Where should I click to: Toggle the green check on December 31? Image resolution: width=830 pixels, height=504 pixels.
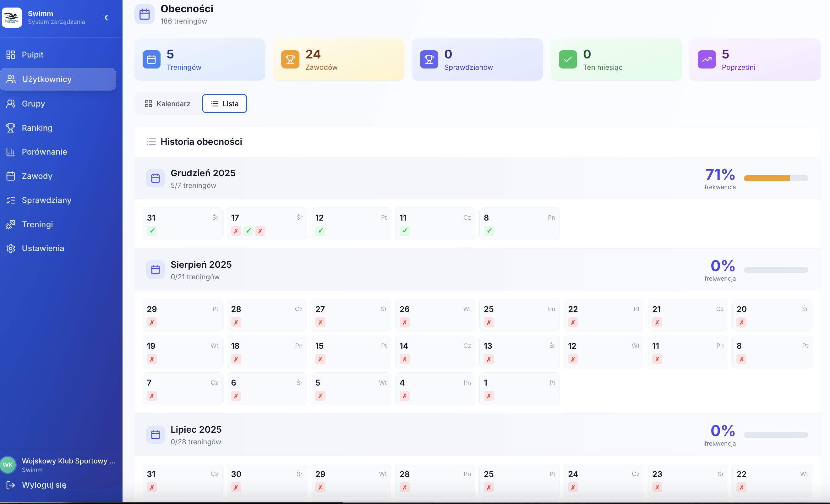tap(152, 231)
